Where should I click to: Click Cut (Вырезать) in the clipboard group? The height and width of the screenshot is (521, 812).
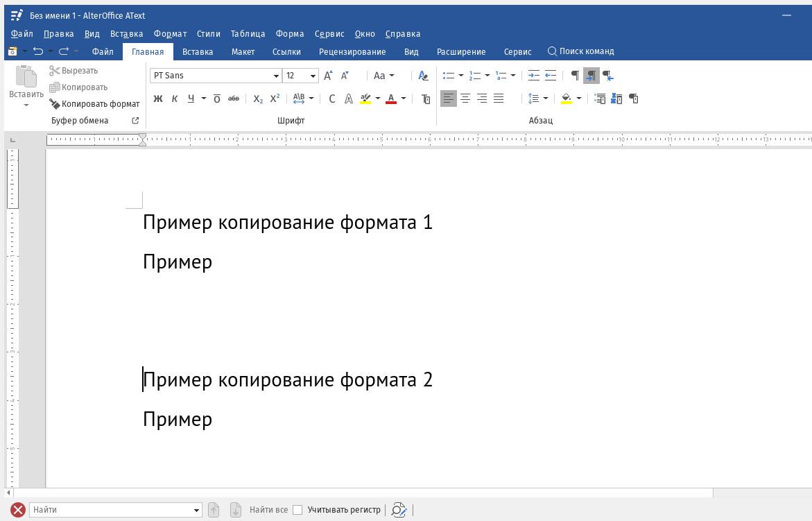pos(74,71)
